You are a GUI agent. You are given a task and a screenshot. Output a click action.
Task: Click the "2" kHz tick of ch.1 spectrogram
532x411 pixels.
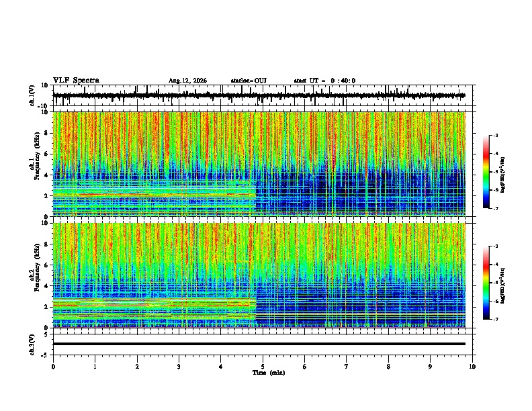click(x=46, y=196)
